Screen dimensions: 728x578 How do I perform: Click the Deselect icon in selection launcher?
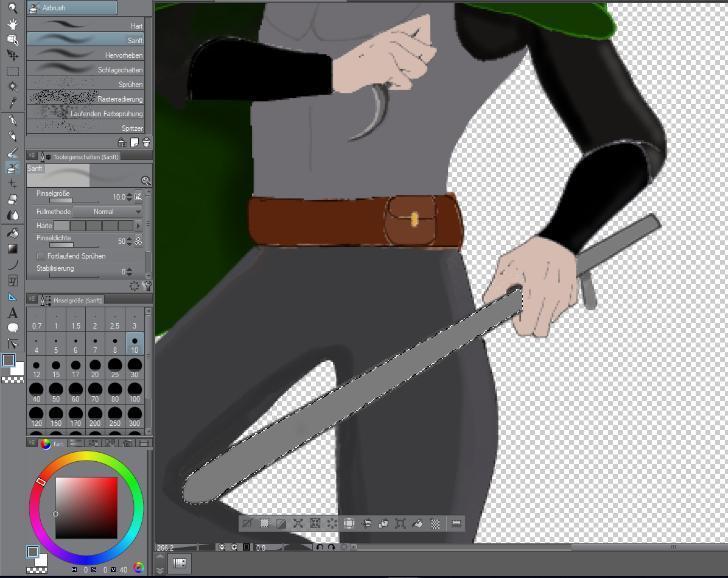click(248, 524)
